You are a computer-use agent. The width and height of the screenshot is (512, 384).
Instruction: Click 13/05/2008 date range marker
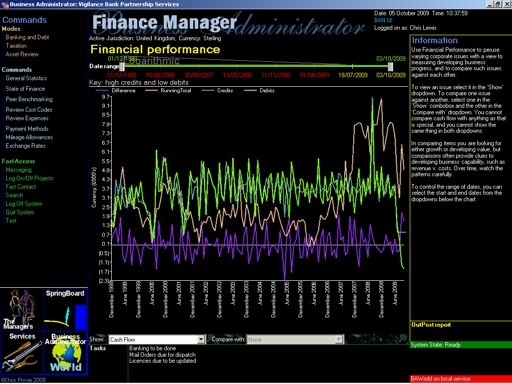[x=237, y=75]
